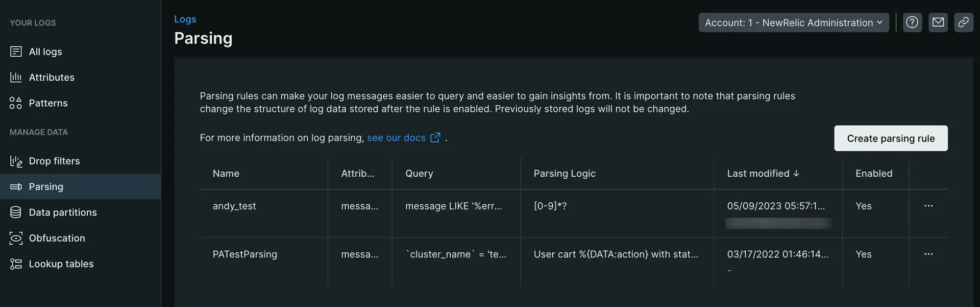Click the Data partitions database icon
Image resolution: width=980 pixels, height=307 pixels.
pyautogui.click(x=16, y=212)
